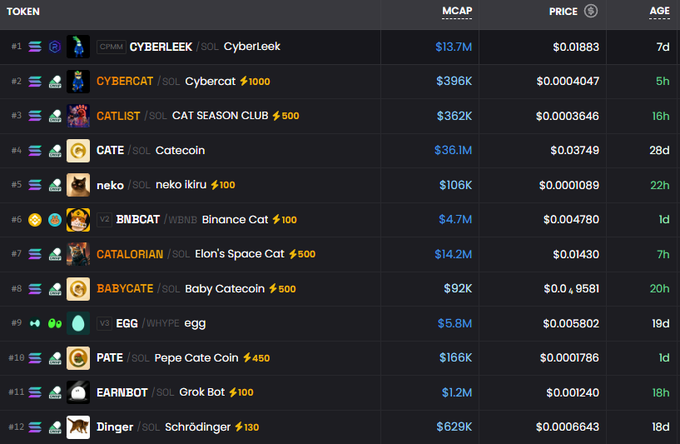Click the boost 130 badge on Schrödinger

tap(247, 427)
